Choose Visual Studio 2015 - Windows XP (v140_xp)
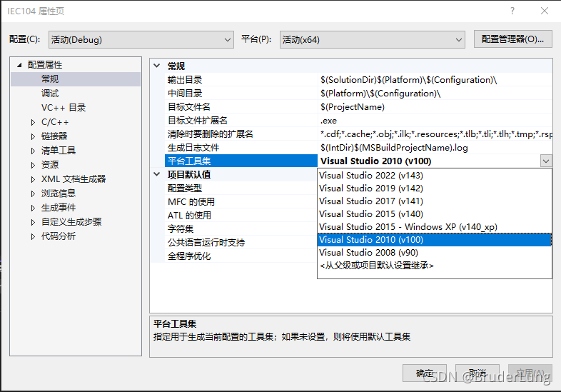The width and height of the screenshot is (561, 392). pyautogui.click(x=435, y=227)
